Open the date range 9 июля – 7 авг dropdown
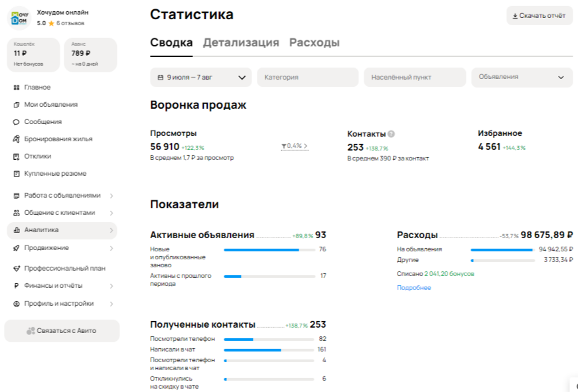This screenshot has width=578, height=392. pos(201,78)
